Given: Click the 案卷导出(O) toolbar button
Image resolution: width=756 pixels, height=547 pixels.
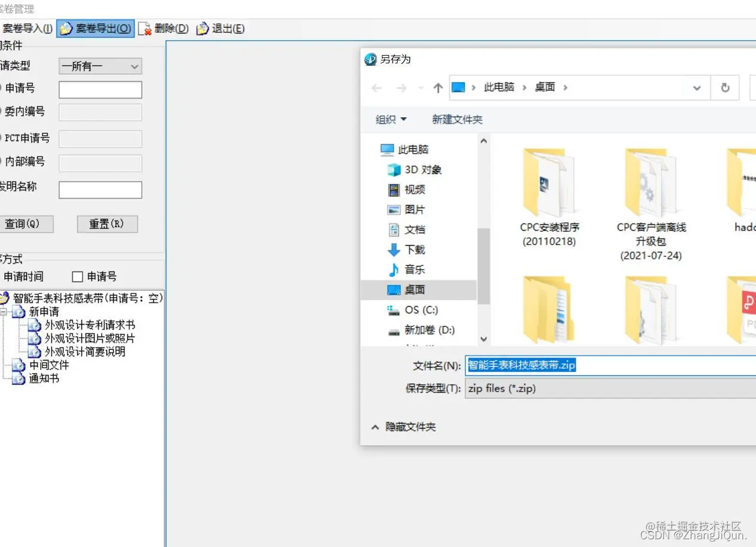Looking at the screenshot, I should (96, 28).
